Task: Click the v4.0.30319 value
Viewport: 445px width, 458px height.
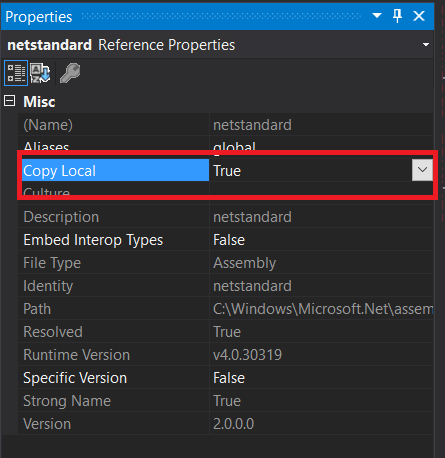Action: pyautogui.click(x=248, y=355)
